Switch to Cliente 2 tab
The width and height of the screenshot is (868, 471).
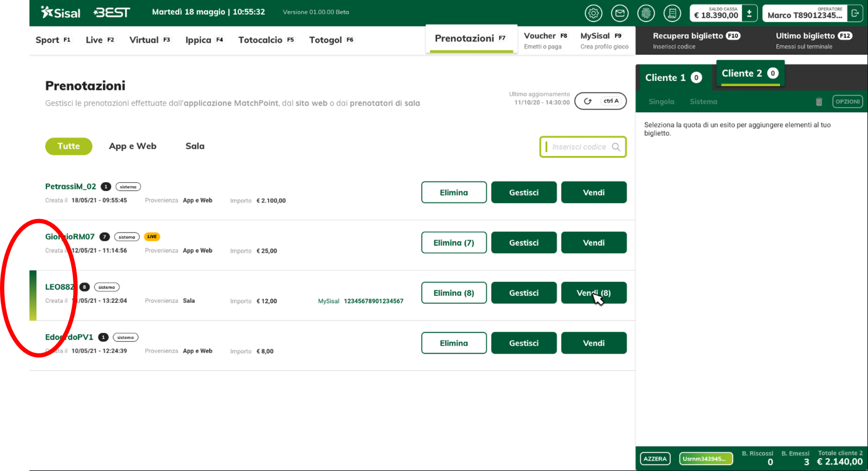click(x=750, y=74)
